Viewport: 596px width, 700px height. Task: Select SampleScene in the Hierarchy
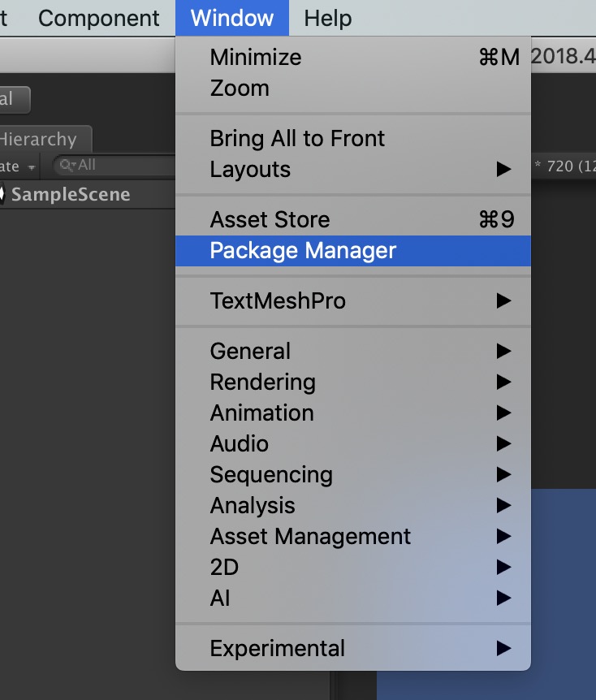70,195
